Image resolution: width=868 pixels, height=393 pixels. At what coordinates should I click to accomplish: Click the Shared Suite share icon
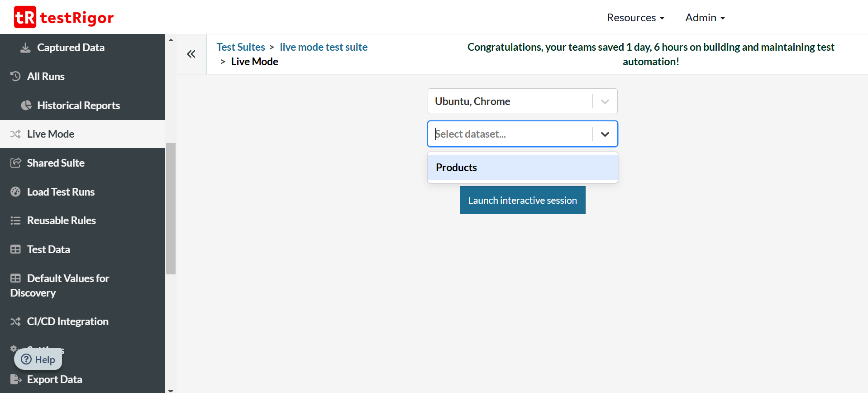pos(15,163)
